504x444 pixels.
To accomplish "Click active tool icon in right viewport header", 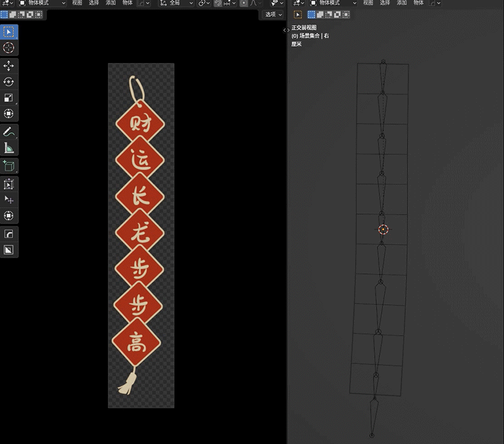I will pos(298,14).
